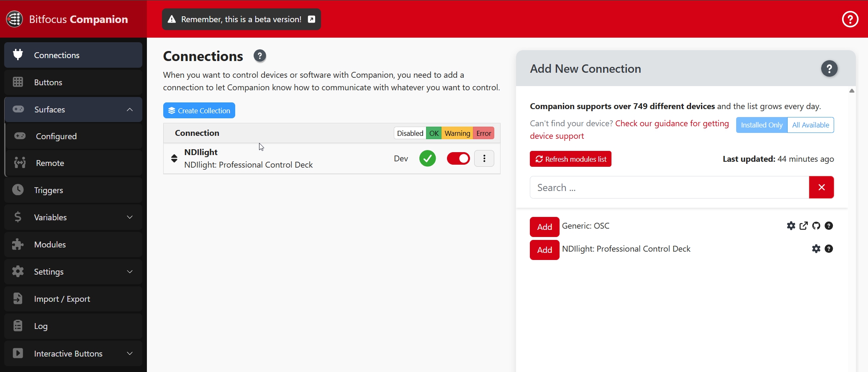Click the gear icon for Generic: OSC
Screen dimensions: 868x372
791,226
